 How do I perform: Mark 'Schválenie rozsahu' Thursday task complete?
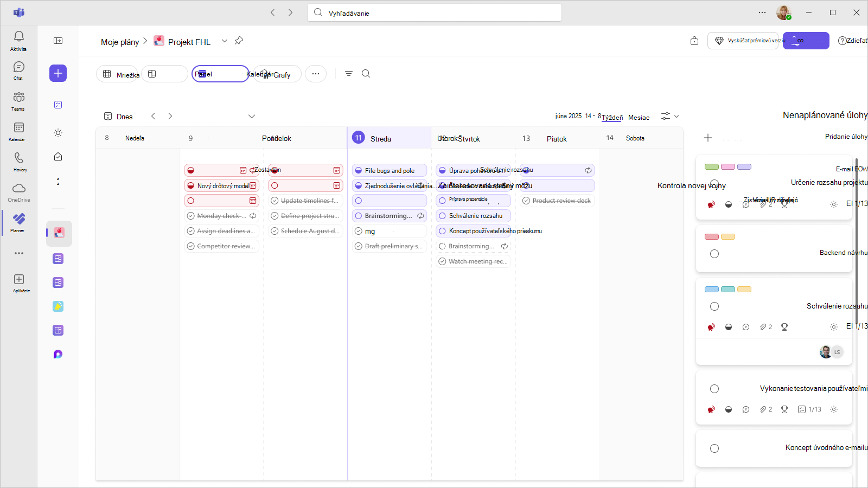click(x=443, y=216)
